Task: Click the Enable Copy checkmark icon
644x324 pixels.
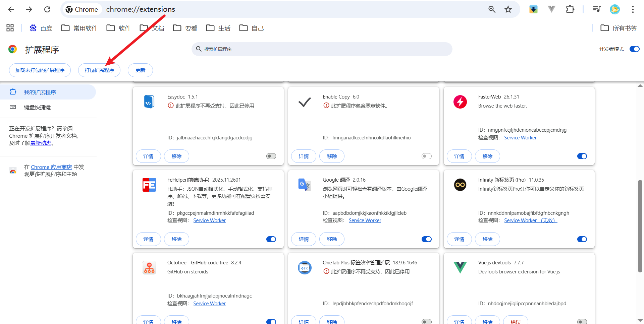Action: [305, 102]
